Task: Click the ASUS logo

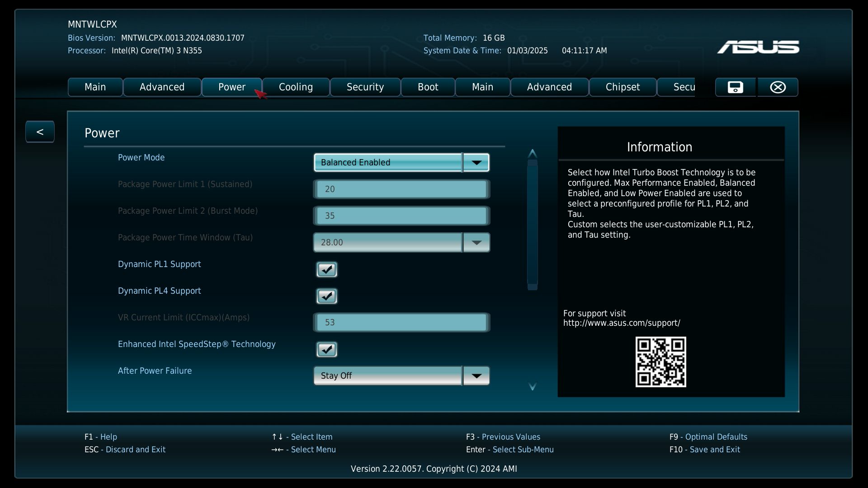Action: [x=758, y=47]
